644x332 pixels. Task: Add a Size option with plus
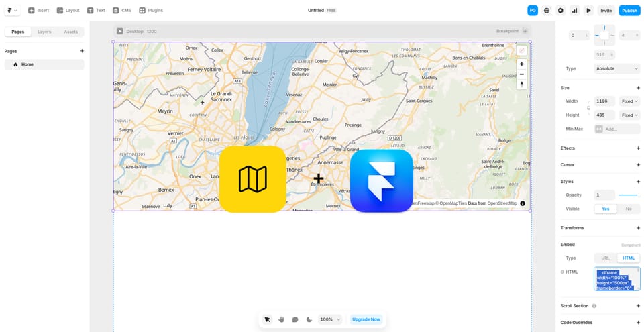pos(638,88)
